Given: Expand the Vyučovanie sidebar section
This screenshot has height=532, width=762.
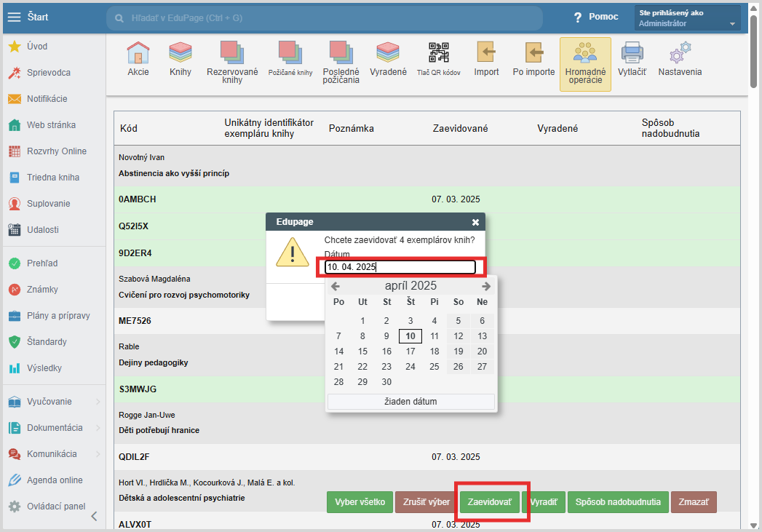Looking at the screenshot, I should point(51,402).
